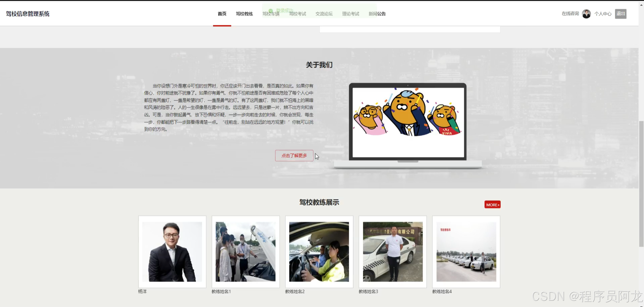
Task: Open coach 杨洋's photo thumbnail
Action: point(172,251)
